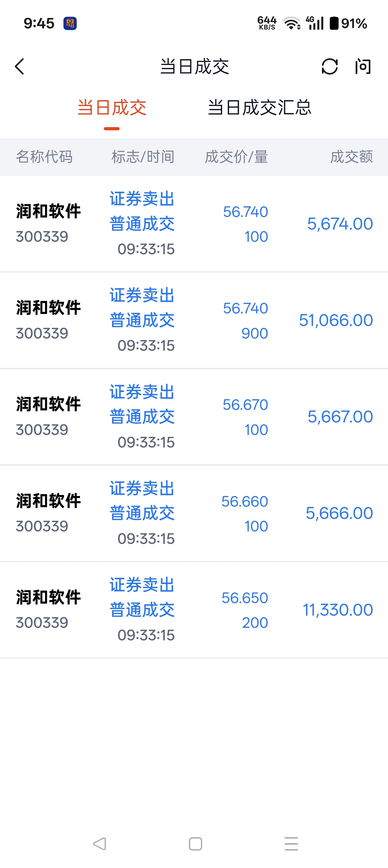Tap 成交额 column header
The height and width of the screenshot is (868, 388).
pos(351,157)
